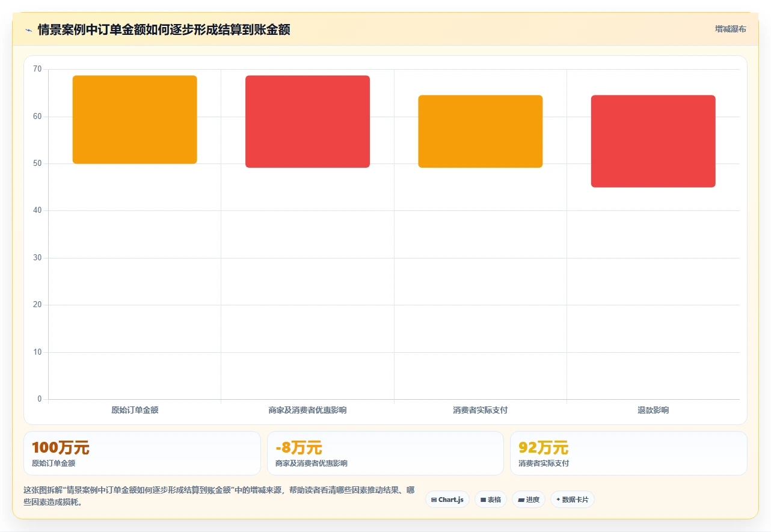Select the orange 消费者实际支付 bar
This screenshot has height=532, width=771.
coord(481,131)
